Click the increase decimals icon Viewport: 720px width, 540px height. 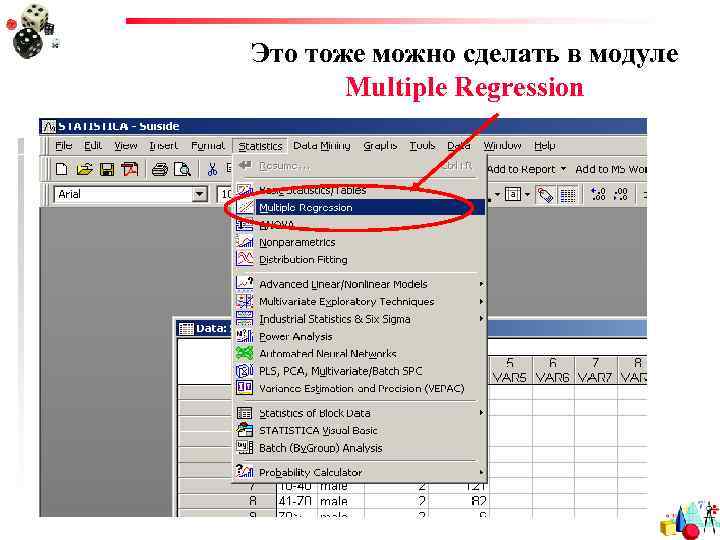coord(598,194)
